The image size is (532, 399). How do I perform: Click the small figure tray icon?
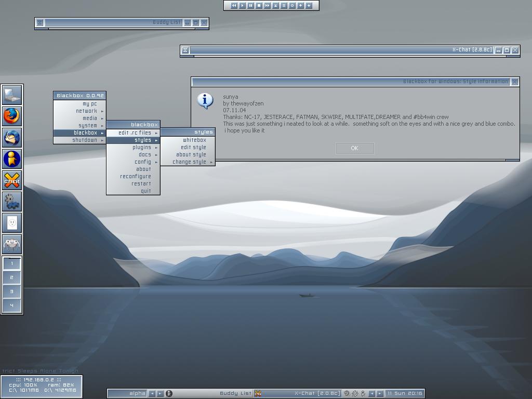[363, 394]
